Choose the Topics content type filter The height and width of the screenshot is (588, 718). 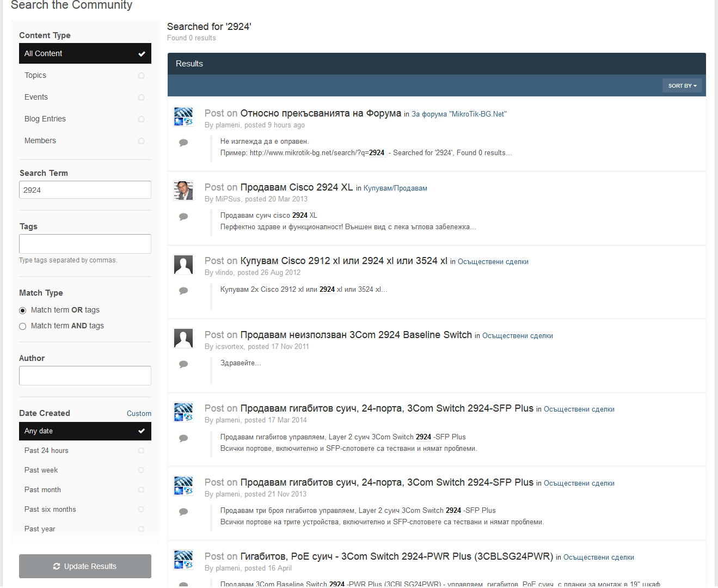pyautogui.click(x=84, y=76)
